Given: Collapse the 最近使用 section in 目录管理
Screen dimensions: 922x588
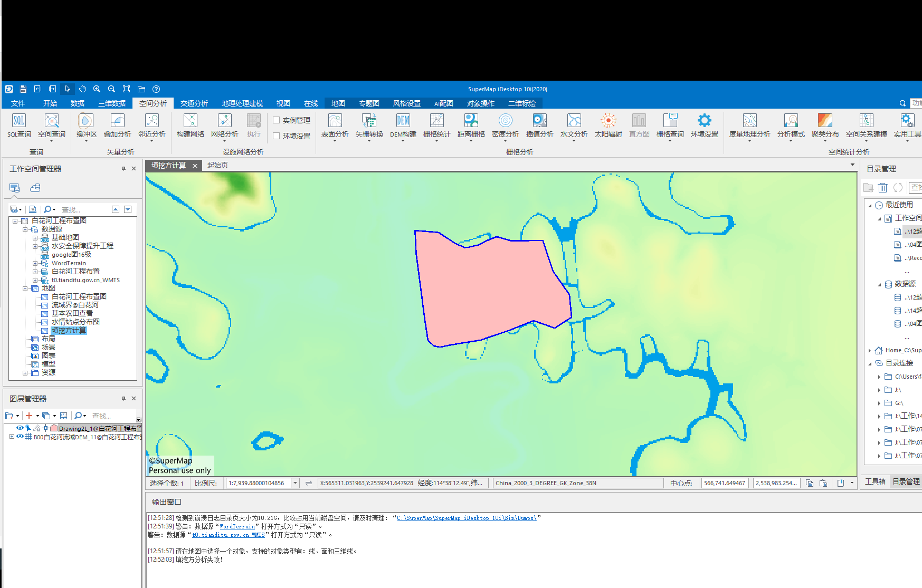Looking at the screenshot, I should click(x=870, y=205).
